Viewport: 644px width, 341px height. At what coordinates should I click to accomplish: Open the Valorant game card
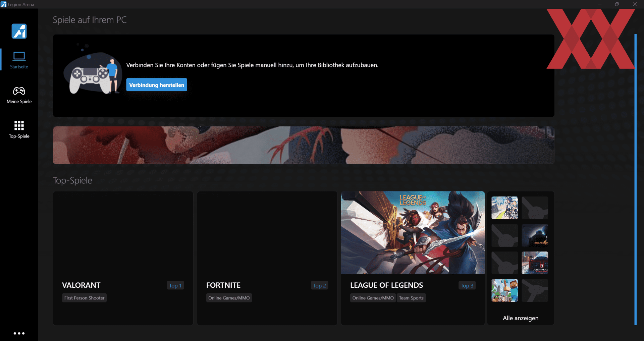pos(123,258)
